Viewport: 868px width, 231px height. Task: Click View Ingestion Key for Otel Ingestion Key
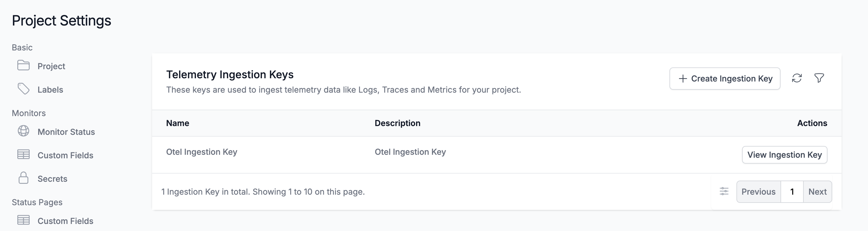784,155
